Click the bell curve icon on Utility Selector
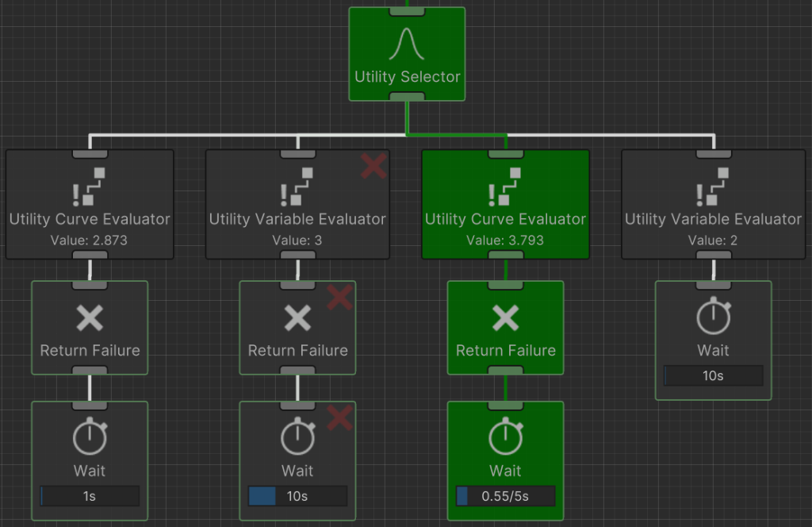 (x=407, y=44)
